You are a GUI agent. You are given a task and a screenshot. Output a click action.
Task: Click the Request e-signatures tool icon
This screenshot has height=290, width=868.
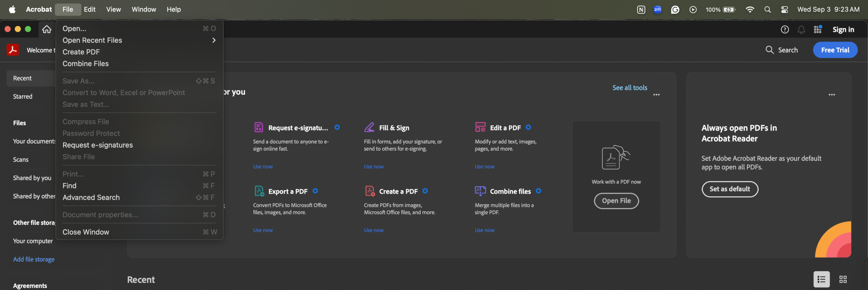pyautogui.click(x=259, y=128)
